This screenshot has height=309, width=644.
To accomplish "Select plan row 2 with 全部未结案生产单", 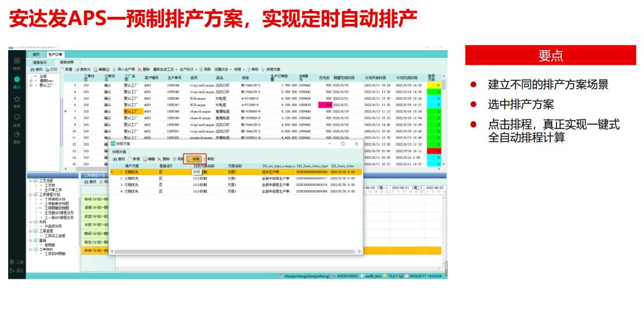I will [x=236, y=179].
